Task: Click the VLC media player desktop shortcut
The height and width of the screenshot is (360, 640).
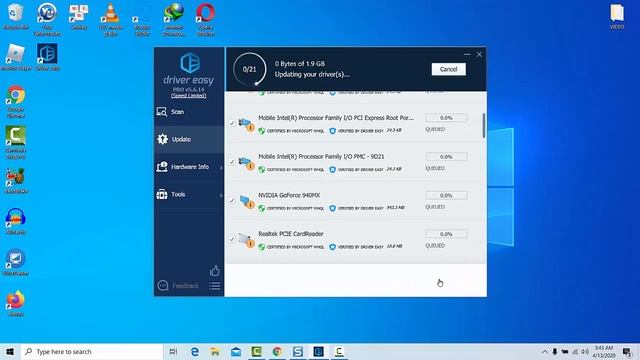Action: tap(111, 19)
